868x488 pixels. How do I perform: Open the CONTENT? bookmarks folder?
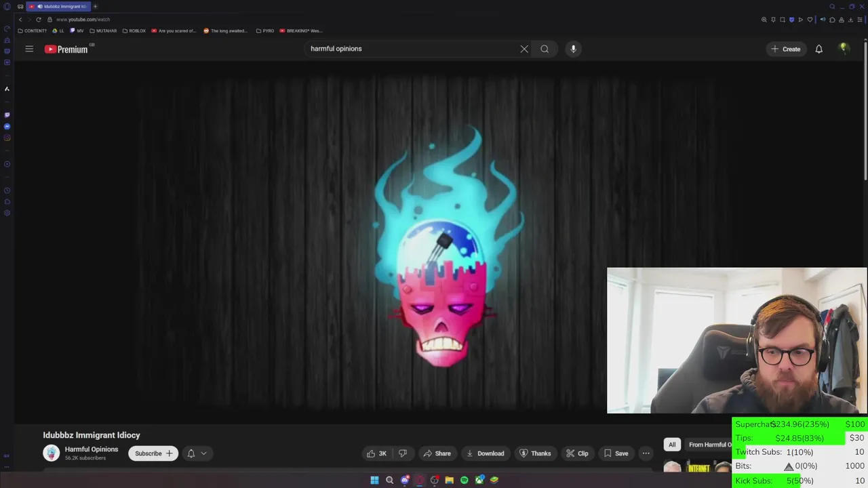[x=33, y=30]
